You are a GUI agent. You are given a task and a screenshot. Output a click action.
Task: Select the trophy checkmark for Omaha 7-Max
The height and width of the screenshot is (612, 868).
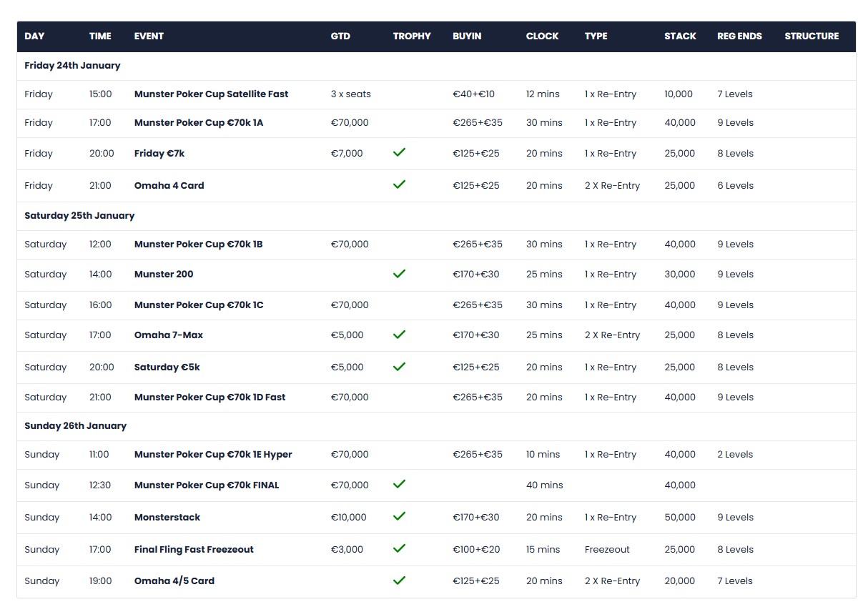pyautogui.click(x=399, y=334)
